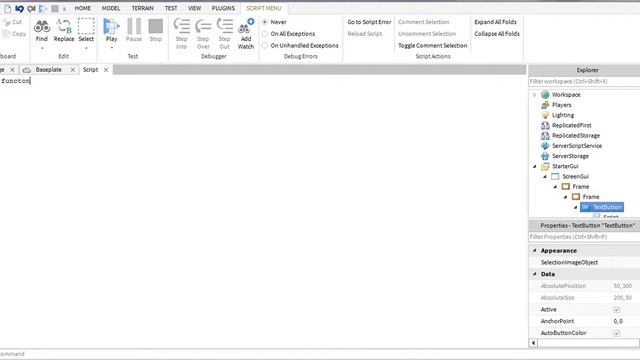This screenshot has width=640, height=360.
Task: Click the New file icon in quick access toolbar
Action: [x=7, y=8]
